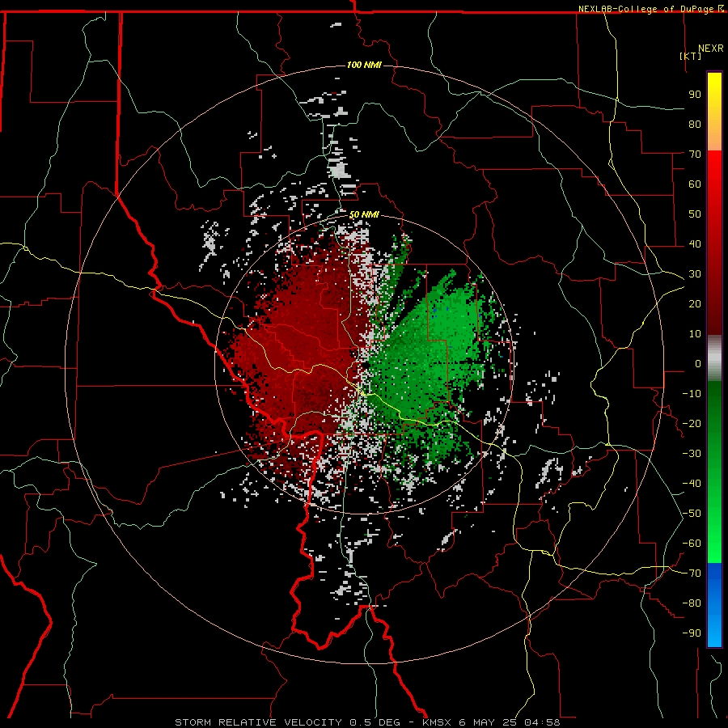Click the -40 knot scale label
Image resolution: width=728 pixels, height=728 pixels.
tap(692, 484)
